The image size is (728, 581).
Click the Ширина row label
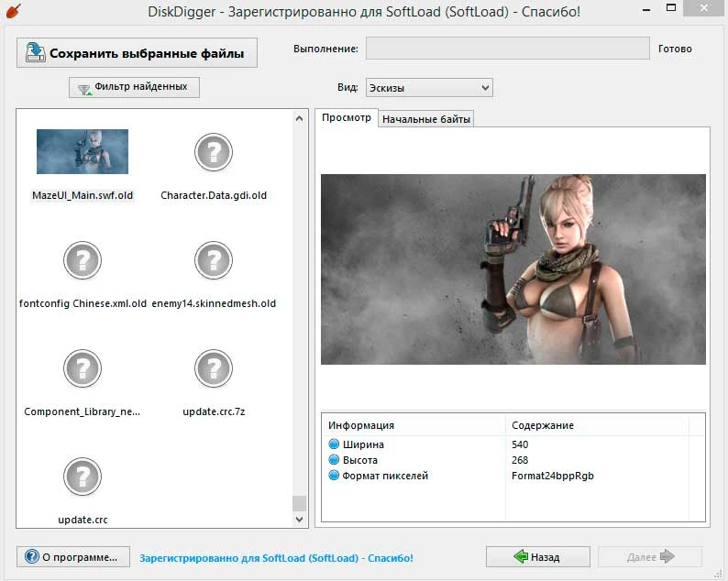pos(363,444)
